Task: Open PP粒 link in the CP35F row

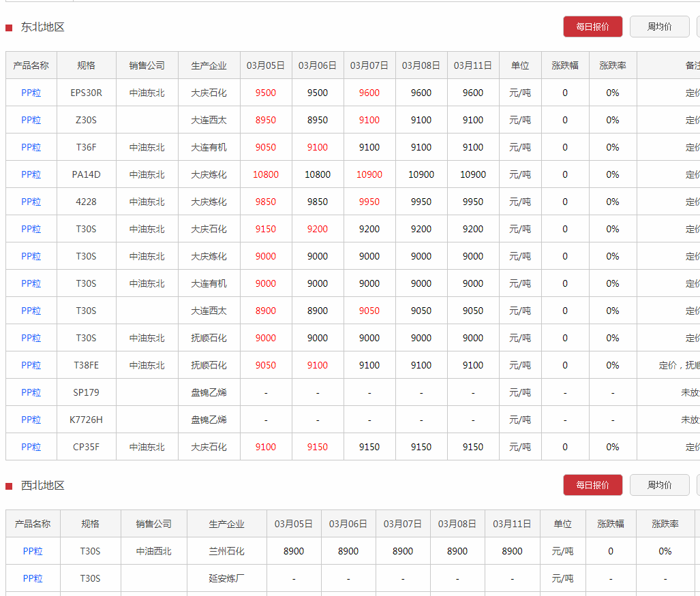Action: [31, 447]
